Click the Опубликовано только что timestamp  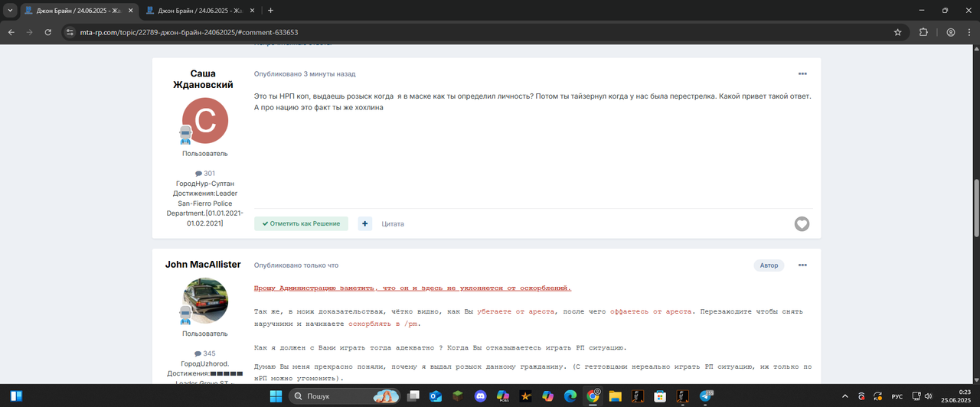296,265
